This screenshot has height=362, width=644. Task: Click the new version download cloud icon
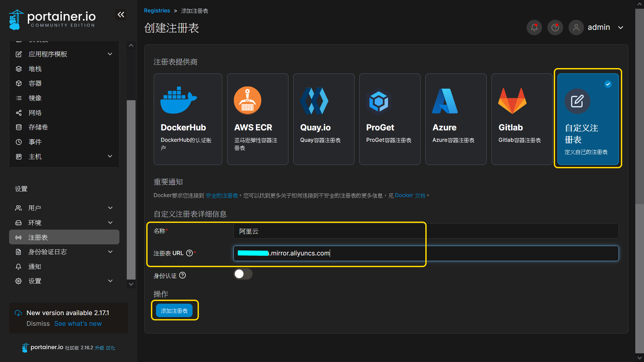coord(18,313)
